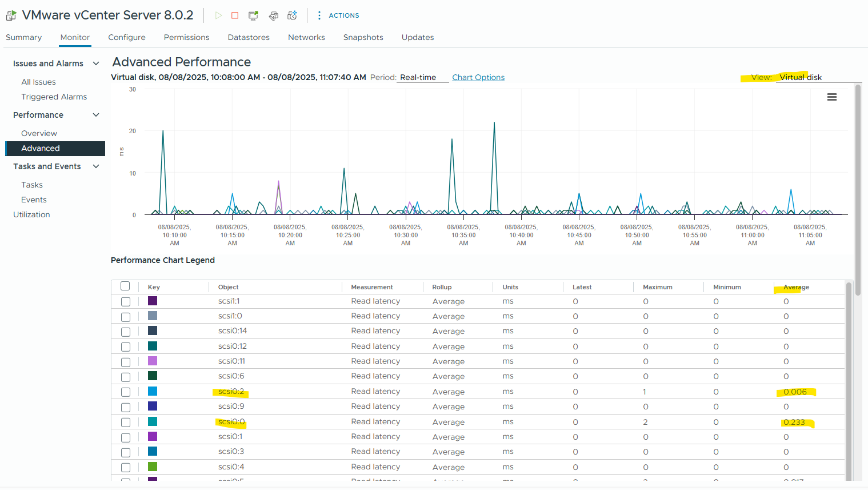The width and height of the screenshot is (868, 490).
Task: Click the Power On play icon
Action: pyautogui.click(x=218, y=15)
